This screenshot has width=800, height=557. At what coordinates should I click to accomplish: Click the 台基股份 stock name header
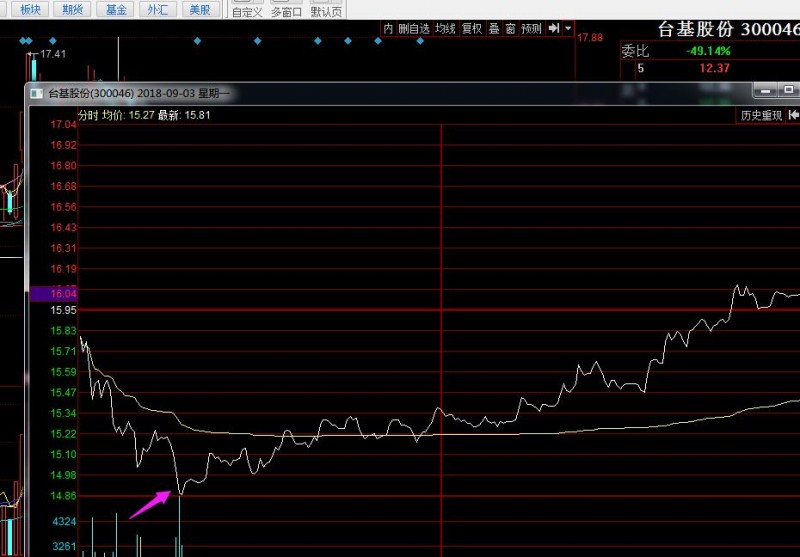click(x=695, y=29)
